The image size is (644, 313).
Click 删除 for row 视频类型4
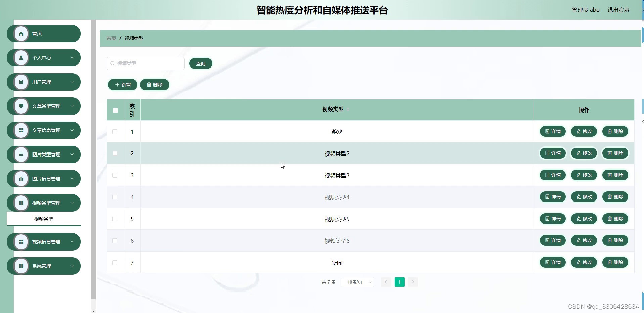[615, 197]
